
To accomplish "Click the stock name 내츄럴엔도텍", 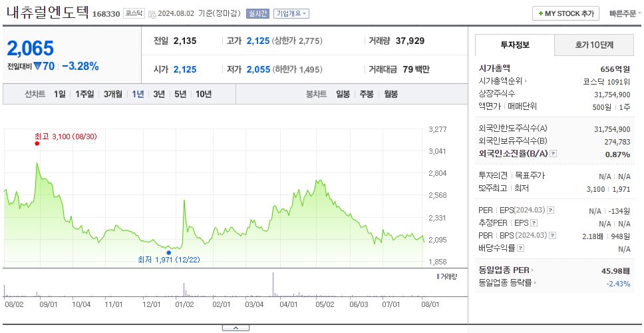I will (x=48, y=12).
